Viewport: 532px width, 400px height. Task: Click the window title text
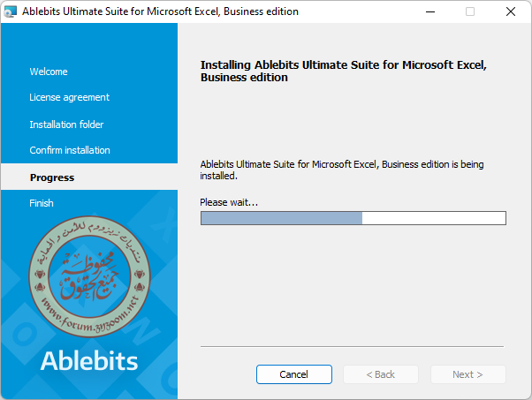(x=161, y=11)
